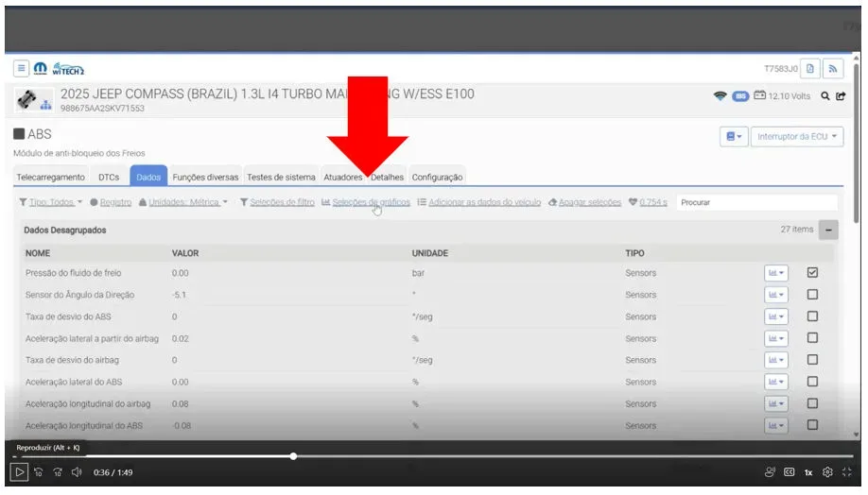Check the Aceleração lateral do ABS checkbox
The height and width of the screenshot is (495, 868).
click(812, 382)
